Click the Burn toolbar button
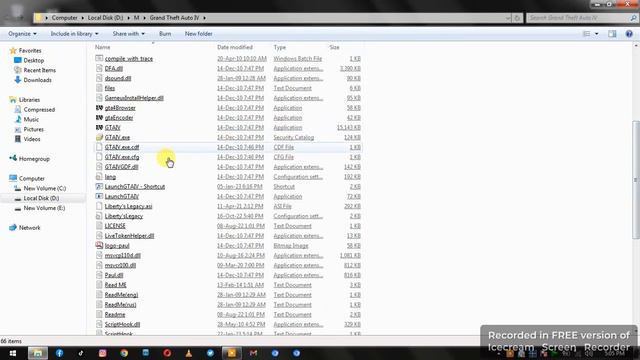 tap(165, 34)
